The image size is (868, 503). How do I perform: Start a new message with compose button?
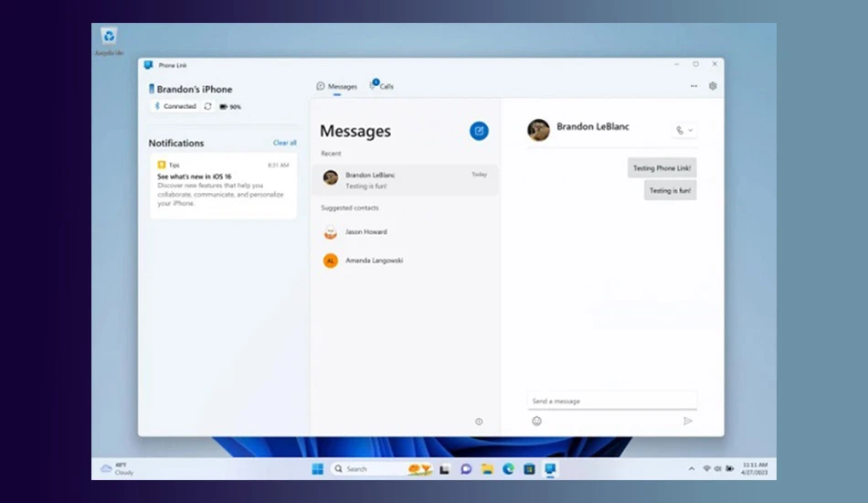(x=479, y=132)
